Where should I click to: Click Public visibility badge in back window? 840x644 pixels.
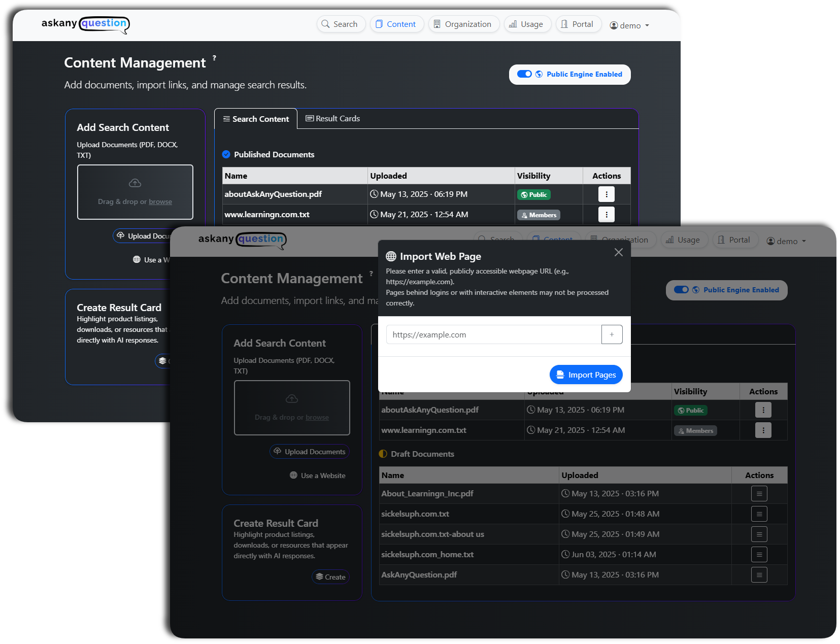point(534,194)
